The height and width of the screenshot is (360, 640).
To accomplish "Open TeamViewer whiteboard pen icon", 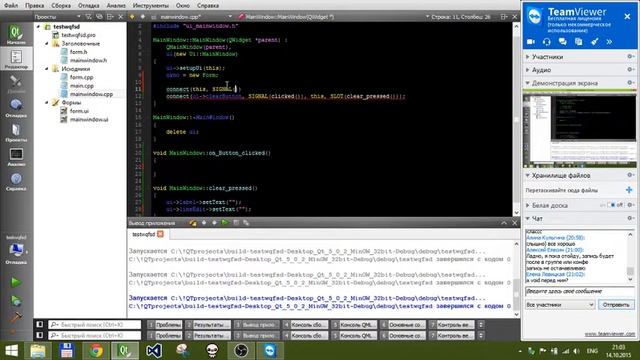I will coord(594,42).
